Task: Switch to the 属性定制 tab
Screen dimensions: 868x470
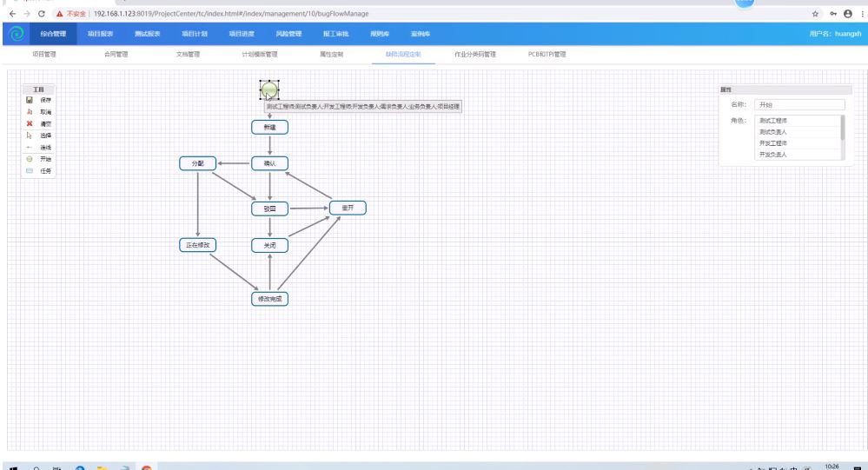Action: click(321, 54)
